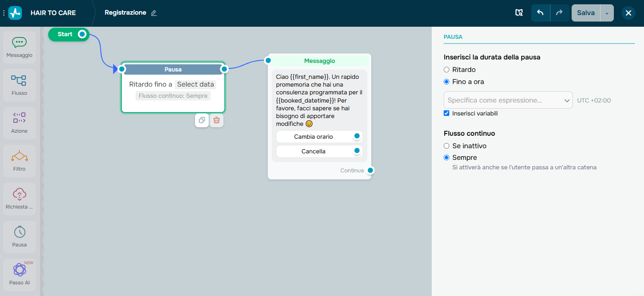Select the Messaggio tool in the sidebar

tap(19, 47)
